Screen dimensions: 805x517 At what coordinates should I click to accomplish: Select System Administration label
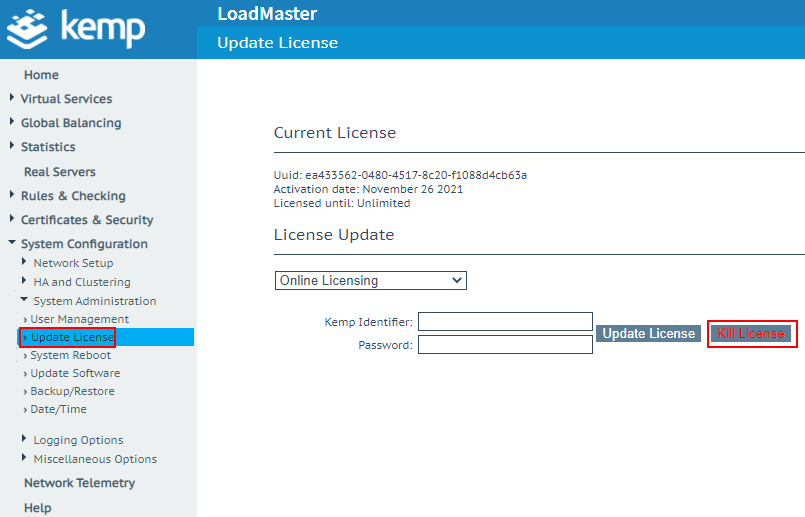(95, 301)
